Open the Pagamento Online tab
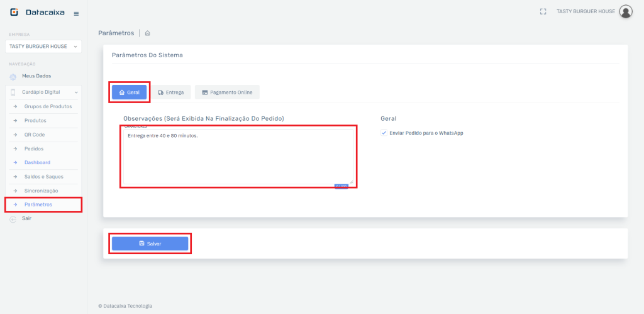The image size is (644, 314). click(227, 93)
